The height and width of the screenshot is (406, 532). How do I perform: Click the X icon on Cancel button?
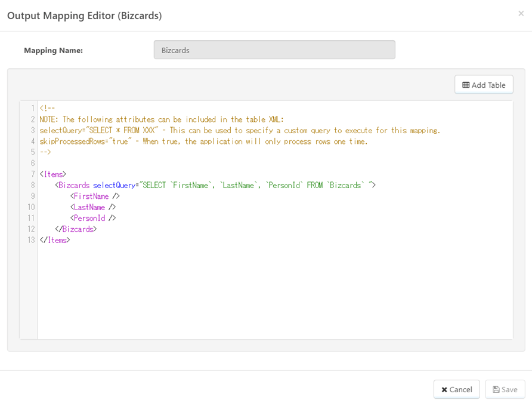click(x=444, y=389)
